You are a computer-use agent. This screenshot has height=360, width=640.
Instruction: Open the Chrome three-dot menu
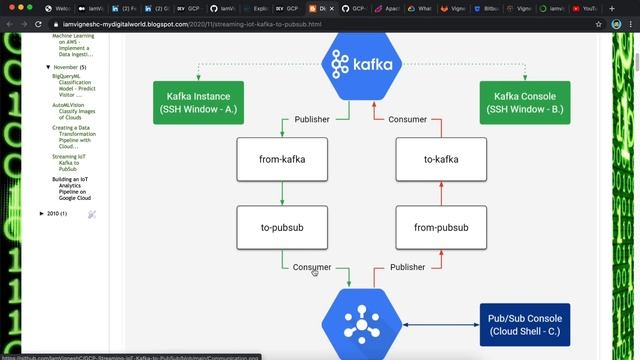click(x=631, y=24)
